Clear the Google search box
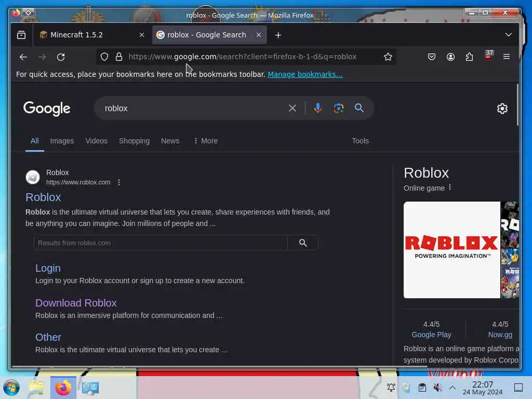 point(292,108)
